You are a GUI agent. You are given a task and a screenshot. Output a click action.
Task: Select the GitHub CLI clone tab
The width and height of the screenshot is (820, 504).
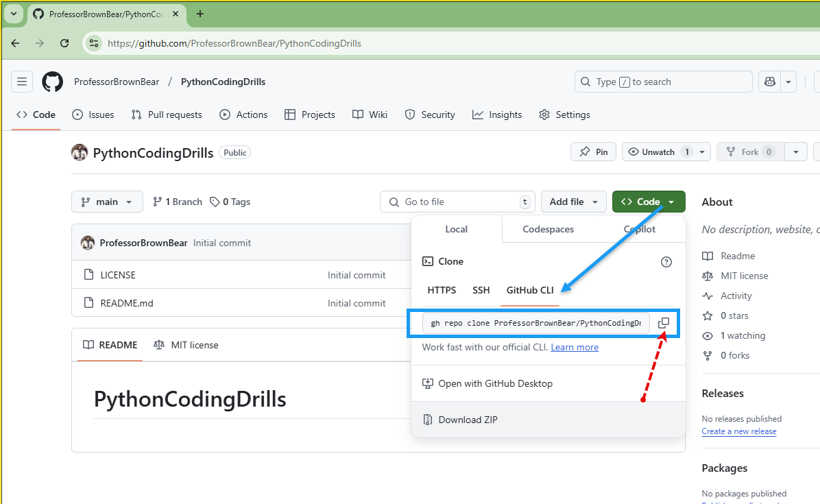pyautogui.click(x=530, y=290)
